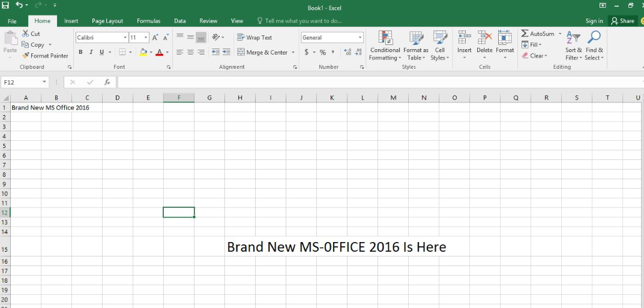This screenshot has height=308, width=644.
Task: Decrease font size with small A icon
Action: point(166,37)
